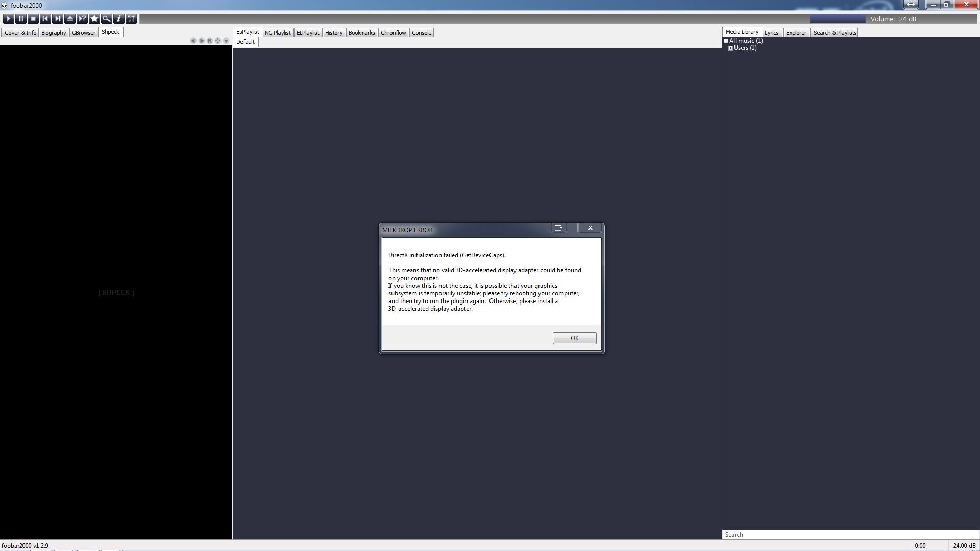980x551 pixels.
Task: Click the Eject/Open file icon
Action: 70,19
